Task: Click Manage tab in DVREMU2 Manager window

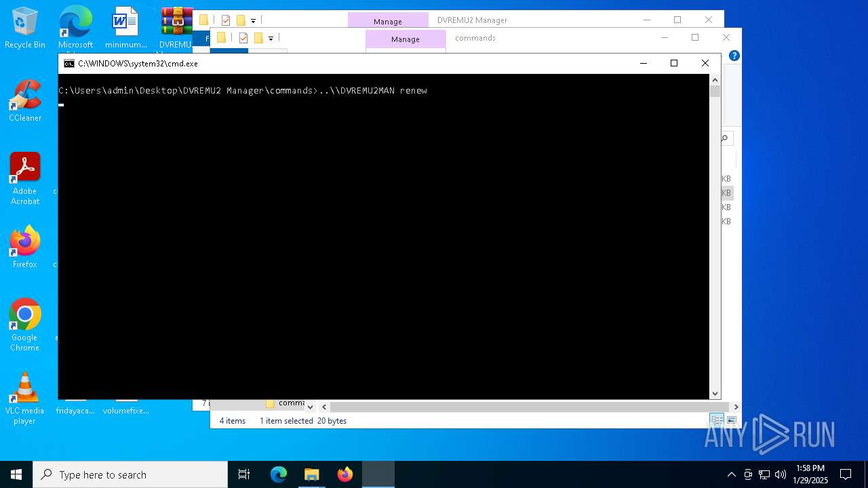Action: [x=388, y=21]
